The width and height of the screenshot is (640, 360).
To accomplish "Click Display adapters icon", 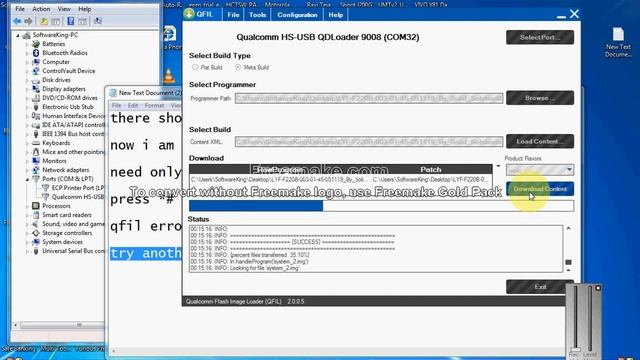I will [36, 89].
